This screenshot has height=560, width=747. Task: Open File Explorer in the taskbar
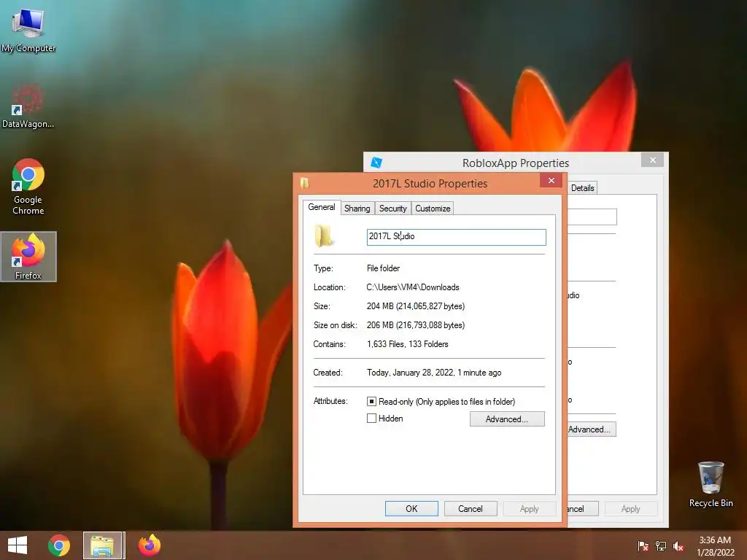[x=104, y=545]
